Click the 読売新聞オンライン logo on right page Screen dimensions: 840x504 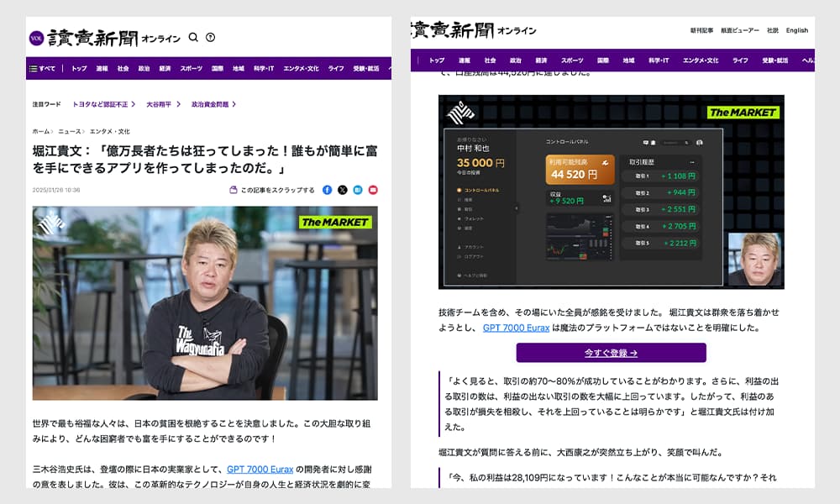pos(474,30)
